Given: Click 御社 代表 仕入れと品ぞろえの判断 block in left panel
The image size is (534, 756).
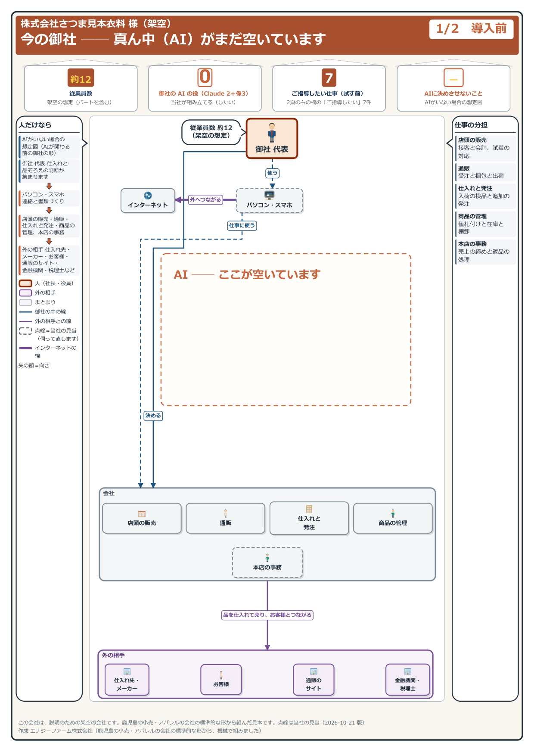Looking at the screenshot, I should 49,170.
